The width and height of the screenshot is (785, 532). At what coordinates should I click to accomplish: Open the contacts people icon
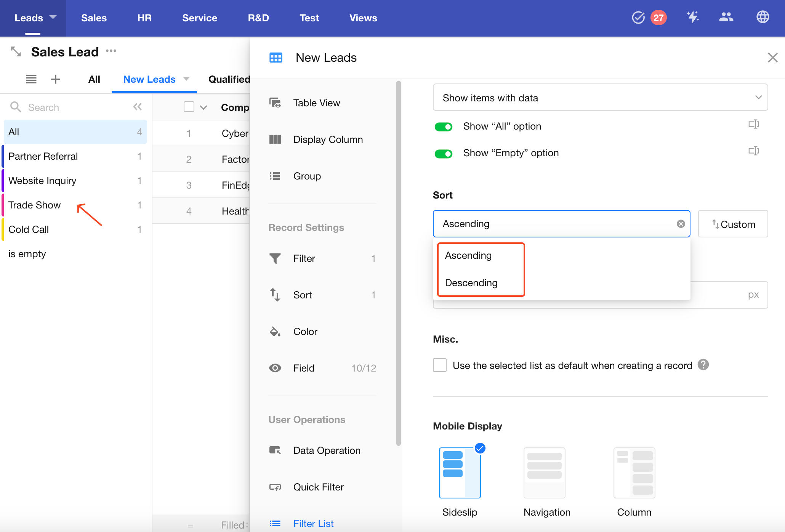coord(726,17)
